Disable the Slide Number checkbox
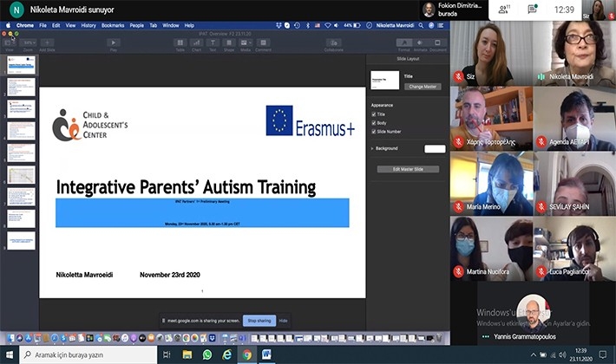 pos(374,131)
